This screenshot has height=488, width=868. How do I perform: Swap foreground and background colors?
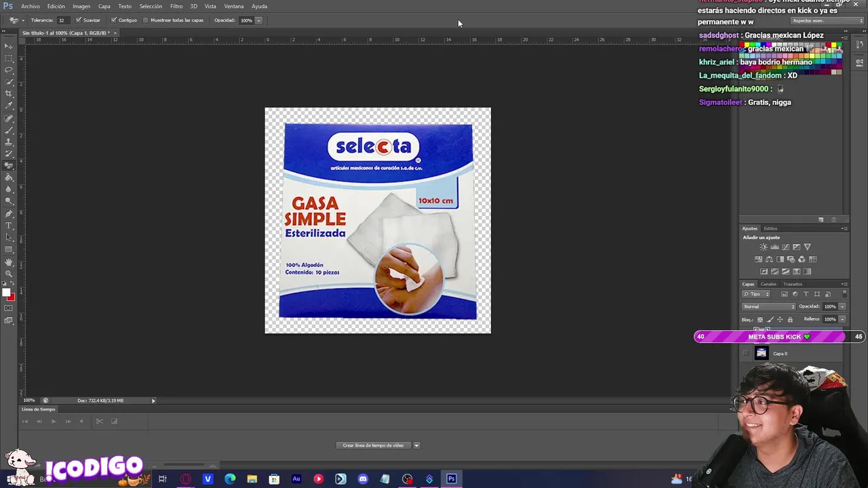(12, 283)
